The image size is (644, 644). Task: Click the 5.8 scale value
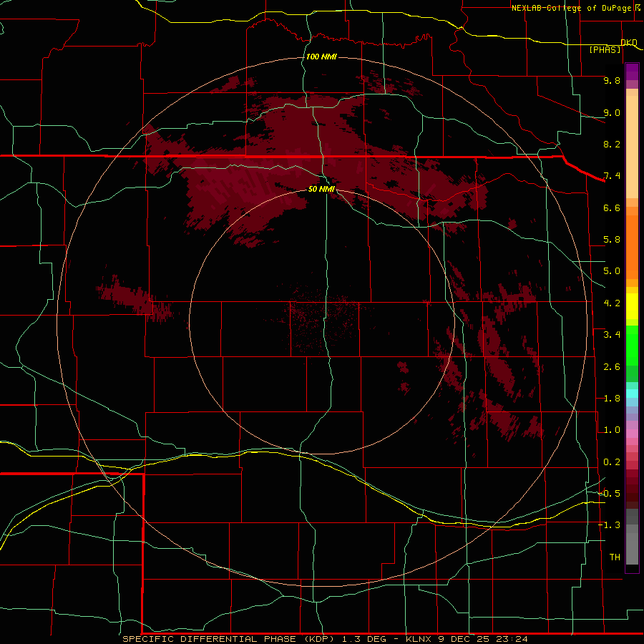612,240
